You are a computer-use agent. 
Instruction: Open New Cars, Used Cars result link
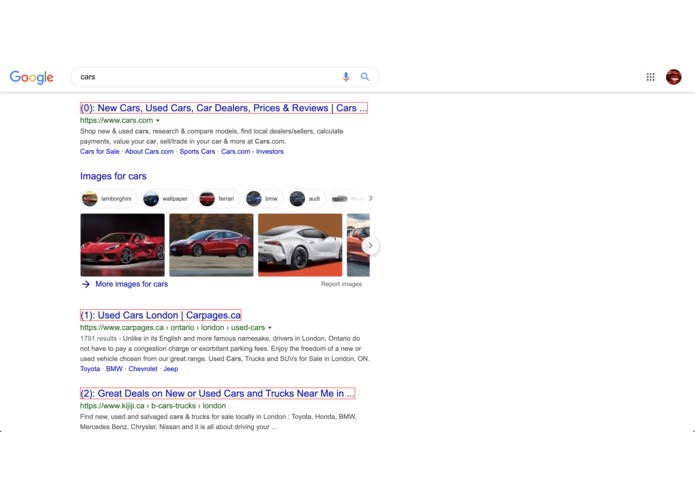click(x=224, y=108)
